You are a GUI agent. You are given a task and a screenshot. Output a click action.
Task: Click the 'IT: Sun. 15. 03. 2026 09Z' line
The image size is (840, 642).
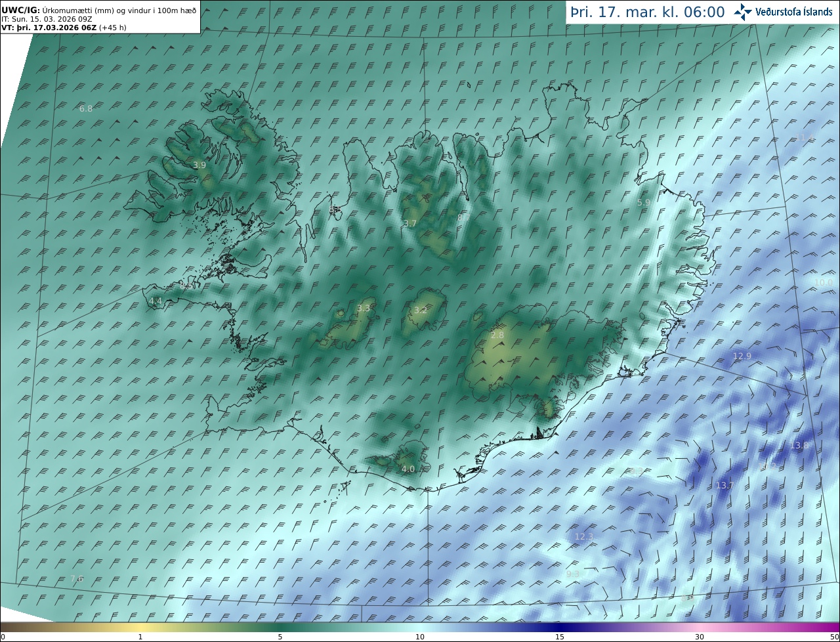(x=47, y=19)
